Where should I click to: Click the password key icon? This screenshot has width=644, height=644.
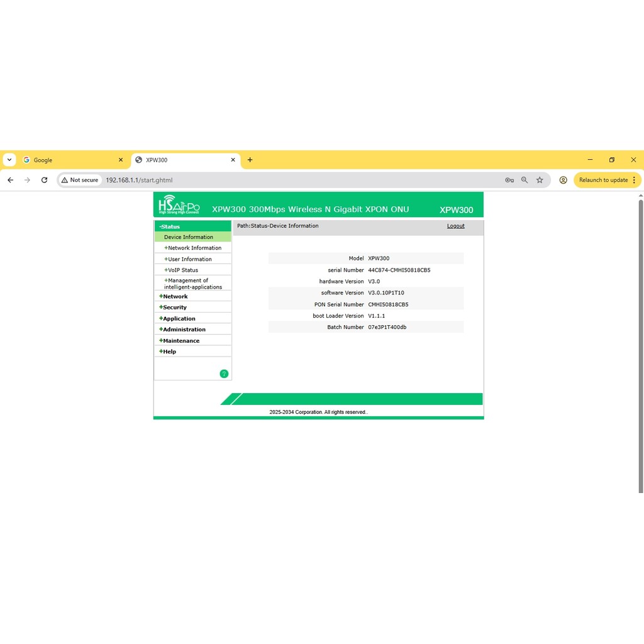click(x=509, y=180)
